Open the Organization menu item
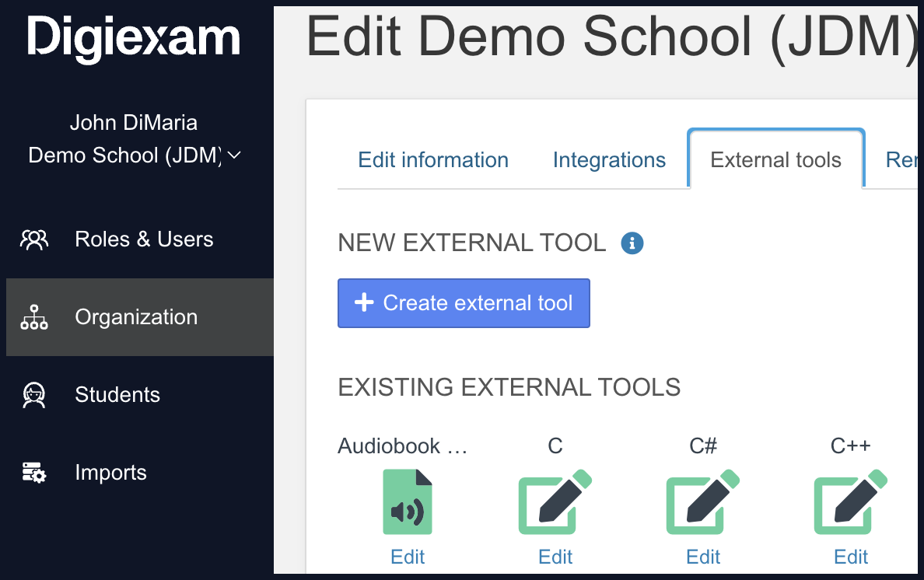 [x=140, y=317]
